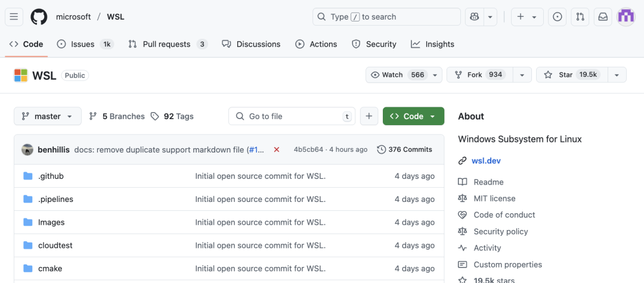Screen dimensions: 644x283
Task: Select the Code tab
Action: click(x=26, y=44)
